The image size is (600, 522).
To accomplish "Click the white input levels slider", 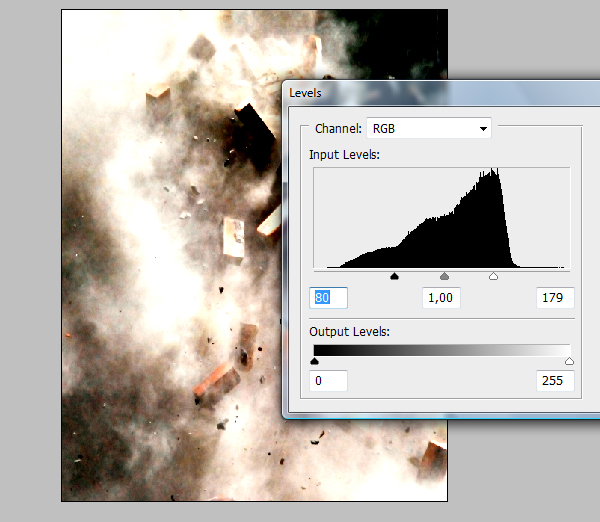I will click(x=493, y=276).
